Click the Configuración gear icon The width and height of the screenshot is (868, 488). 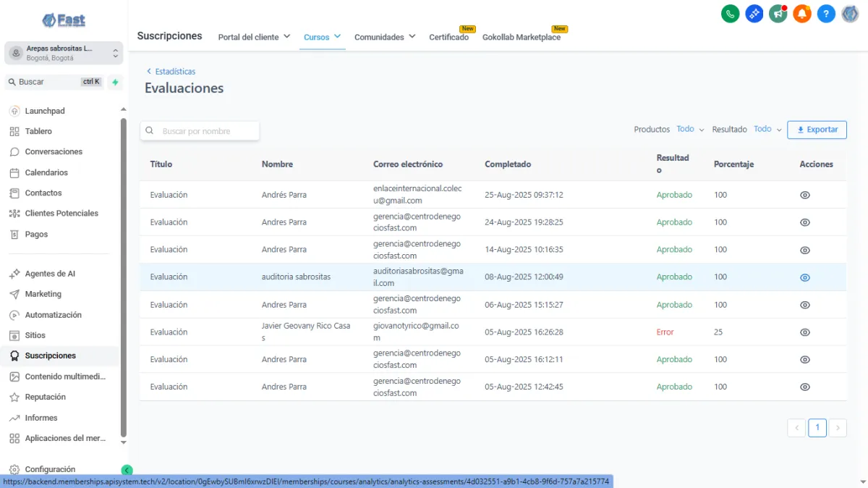coord(14,469)
